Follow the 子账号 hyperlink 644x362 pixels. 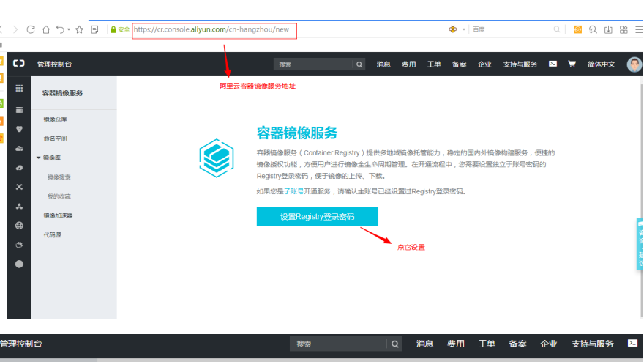click(x=293, y=191)
